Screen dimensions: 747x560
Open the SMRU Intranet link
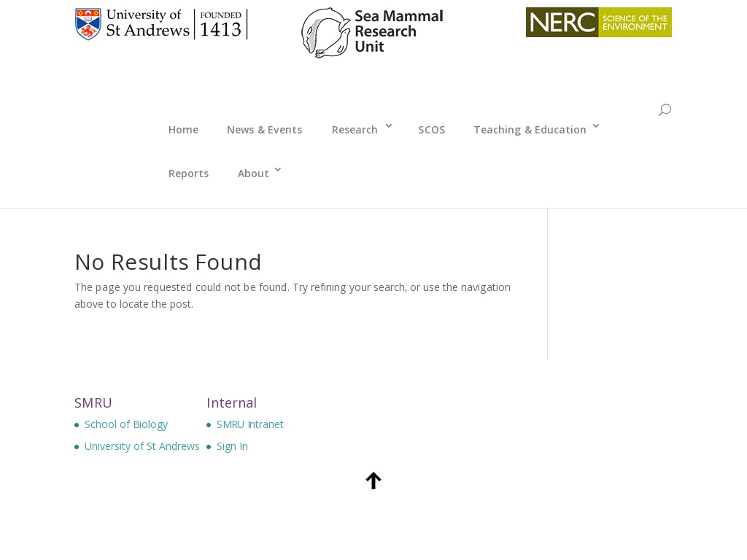click(250, 424)
